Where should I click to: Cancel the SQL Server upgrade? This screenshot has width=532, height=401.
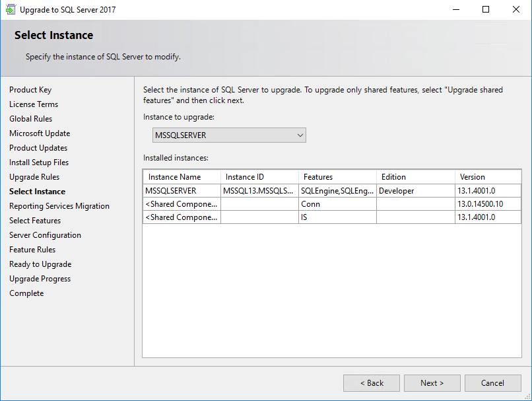492,383
